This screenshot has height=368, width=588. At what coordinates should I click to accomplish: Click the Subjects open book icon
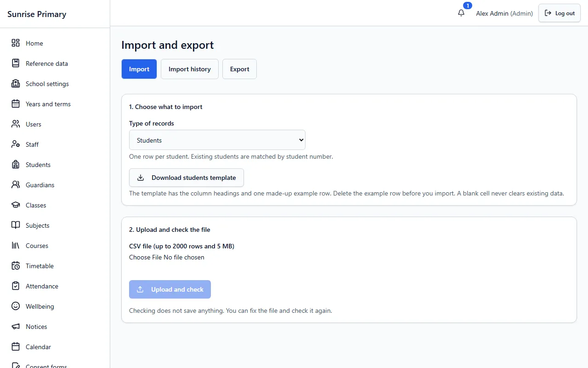pyautogui.click(x=16, y=225)
